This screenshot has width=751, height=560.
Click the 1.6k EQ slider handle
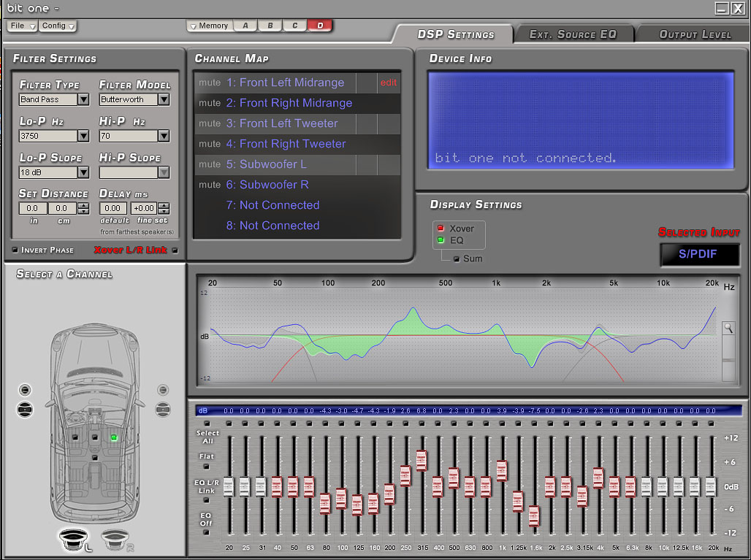click(x=534, y=516)
